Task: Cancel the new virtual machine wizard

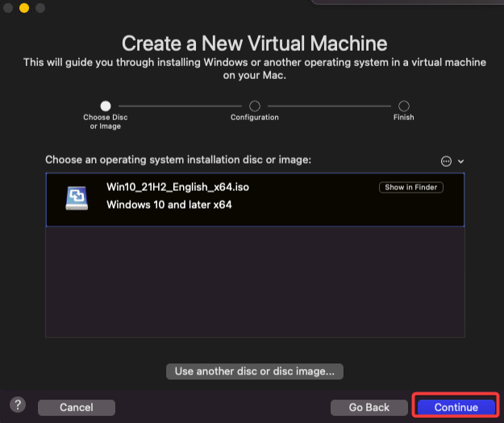Action: 77,407
